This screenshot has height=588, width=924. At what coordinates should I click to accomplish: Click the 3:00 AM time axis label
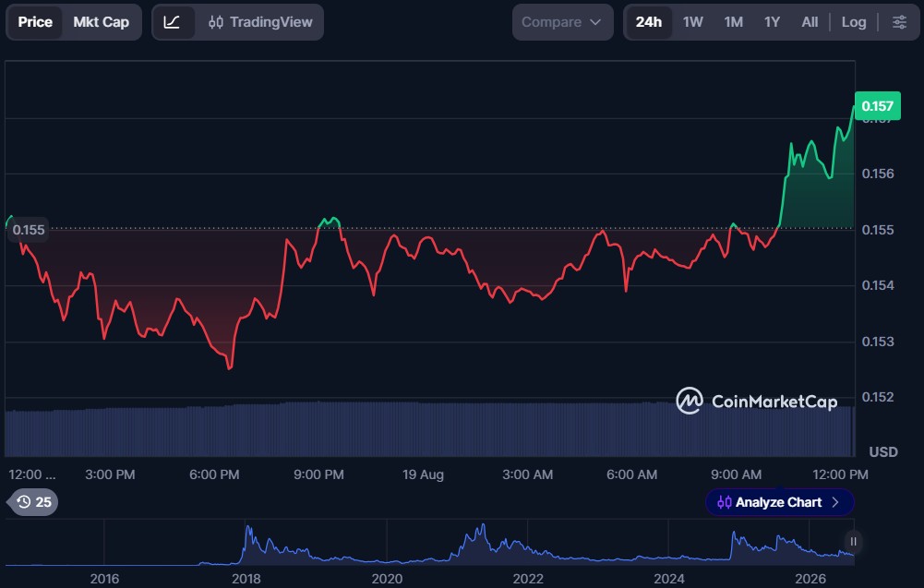click(527, 474)
